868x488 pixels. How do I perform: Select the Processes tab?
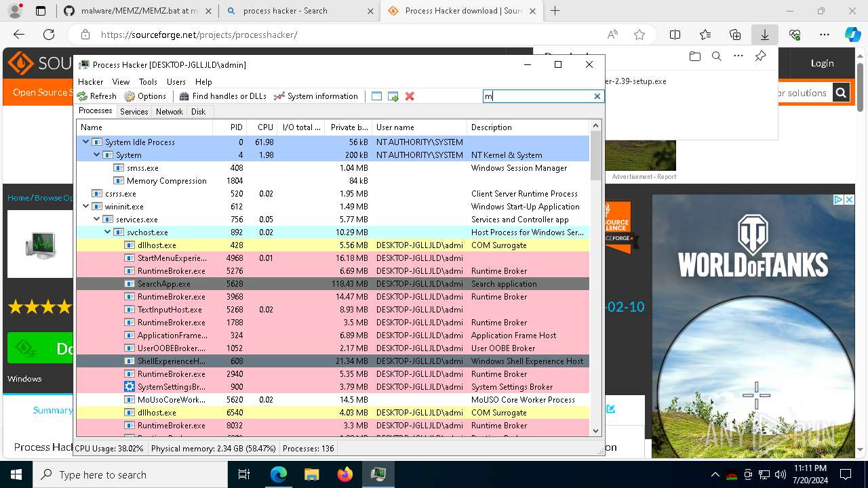[x=96, y=111]
